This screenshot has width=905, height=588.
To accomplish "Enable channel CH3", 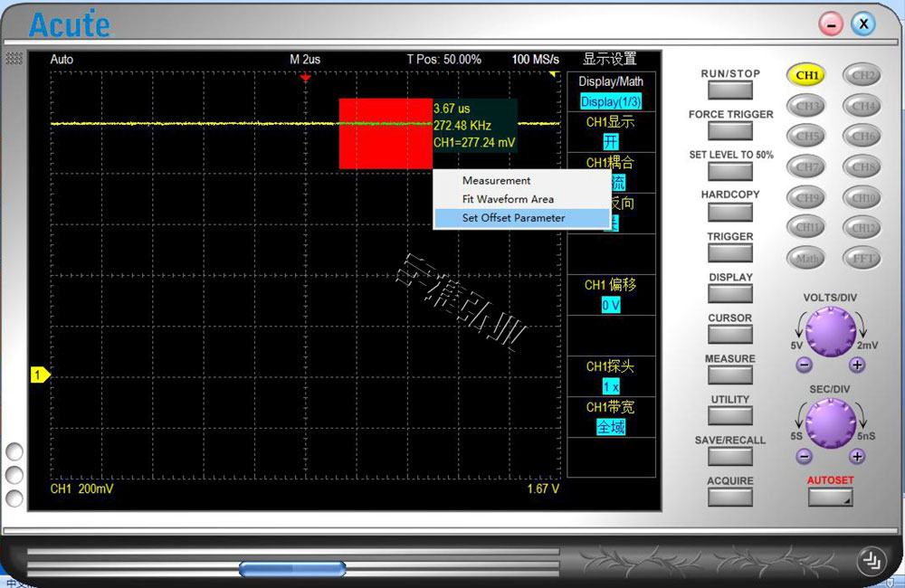I will click(806, 106).
